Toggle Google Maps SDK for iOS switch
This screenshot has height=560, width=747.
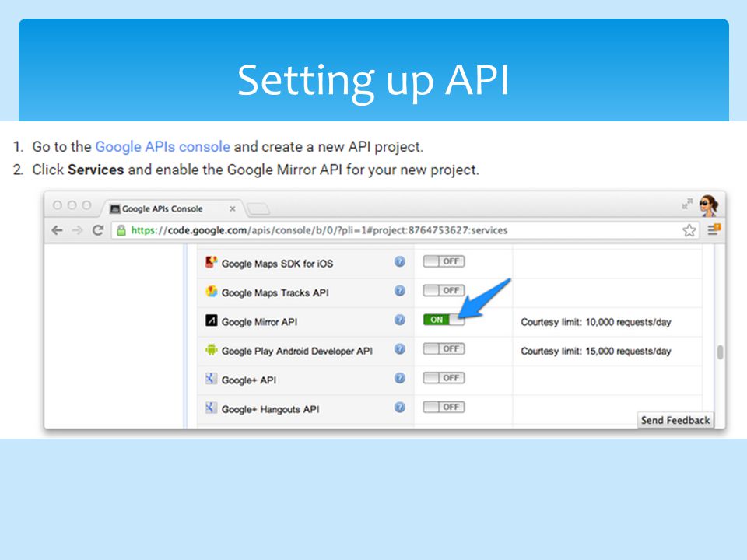[444, 261]
